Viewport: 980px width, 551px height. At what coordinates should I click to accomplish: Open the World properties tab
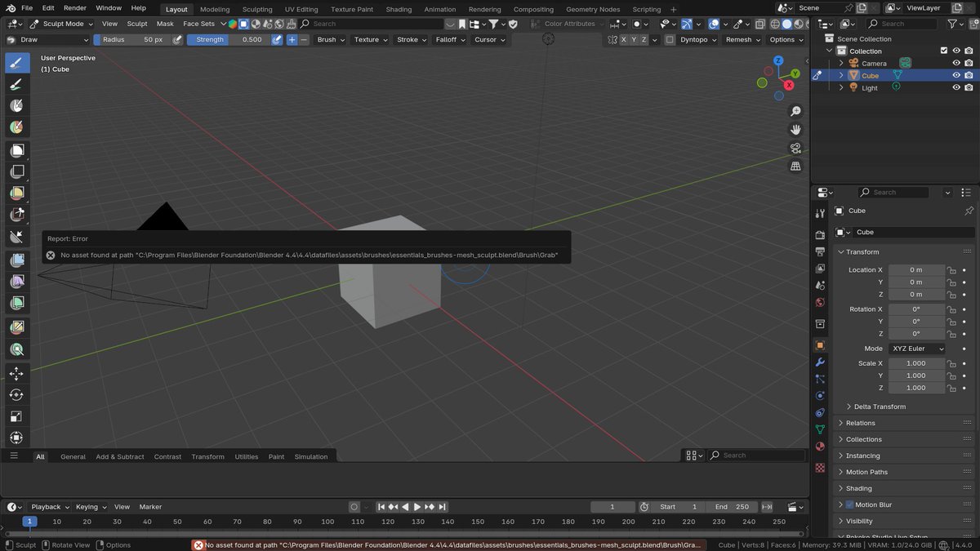[x=820, y=302]
